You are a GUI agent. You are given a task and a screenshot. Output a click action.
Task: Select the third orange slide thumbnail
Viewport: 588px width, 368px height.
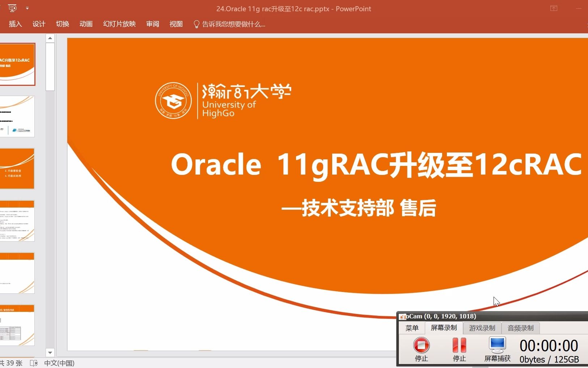(17, 169)
